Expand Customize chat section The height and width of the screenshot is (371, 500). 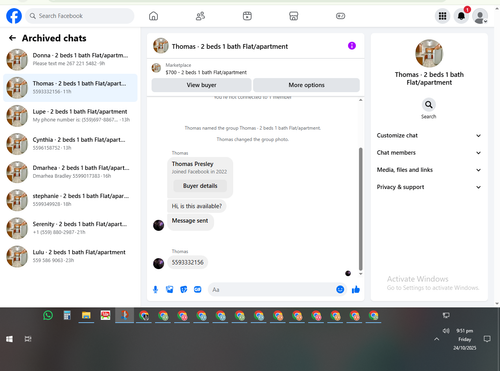coord(429,135)
